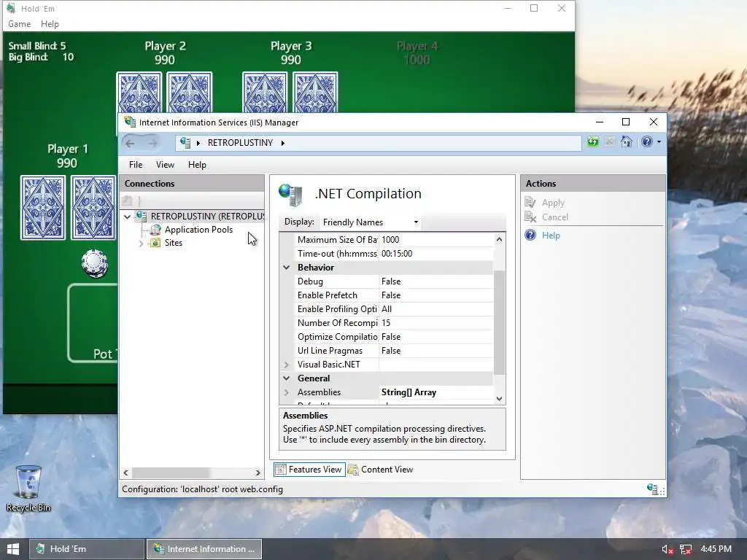Click the Connections pane horizontal scrollbar thumb
747x560 pixels.
(x=171, y=472)
